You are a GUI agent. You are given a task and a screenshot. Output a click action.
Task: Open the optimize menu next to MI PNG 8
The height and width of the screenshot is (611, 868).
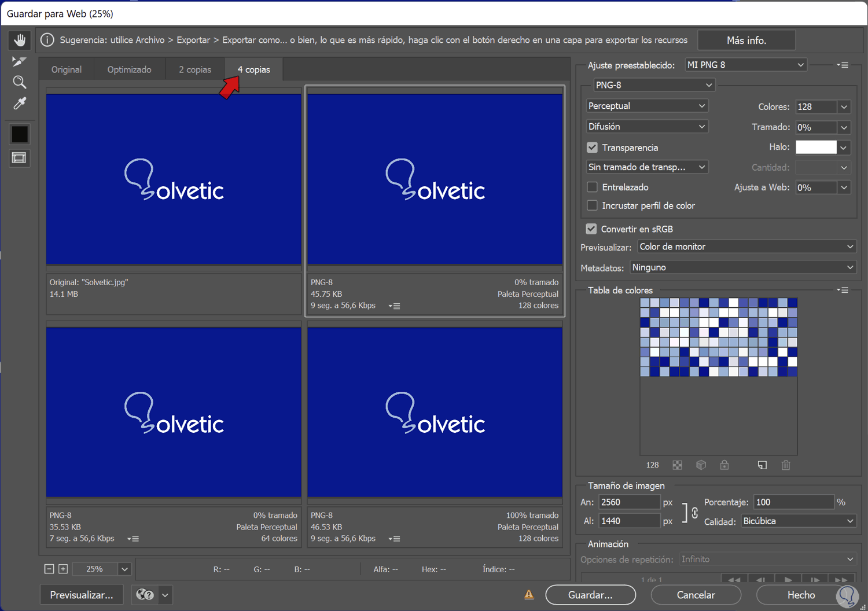(843, 65)
